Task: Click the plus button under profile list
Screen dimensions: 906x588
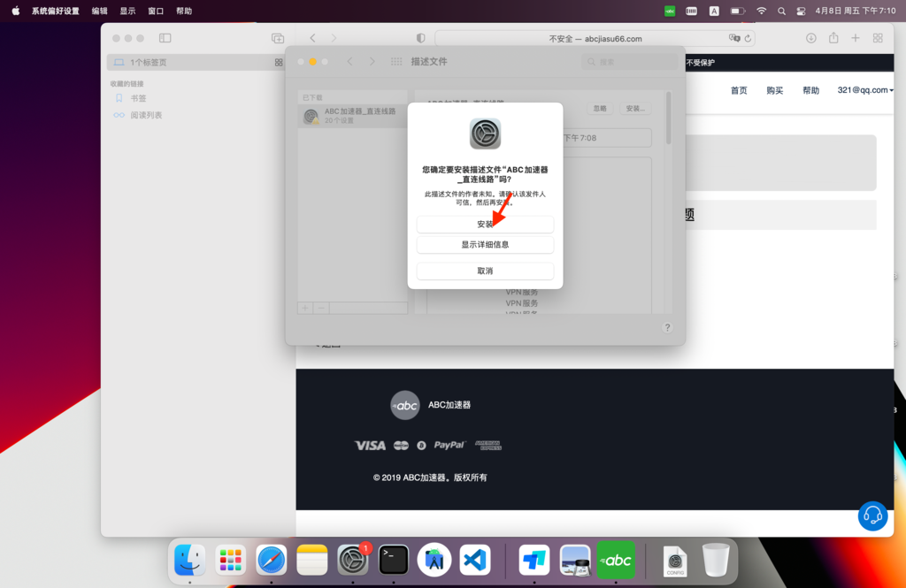Action: pos(305,308)
